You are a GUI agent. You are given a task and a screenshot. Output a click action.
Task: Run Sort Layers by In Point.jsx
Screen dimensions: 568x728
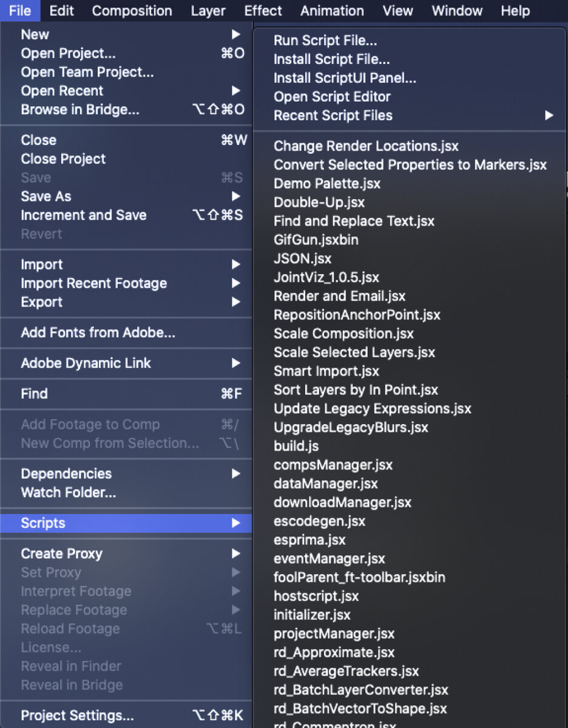(356, 390)
